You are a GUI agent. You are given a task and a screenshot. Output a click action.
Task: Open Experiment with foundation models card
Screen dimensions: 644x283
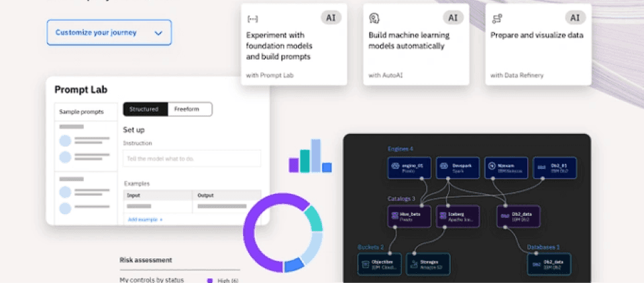(x=294, y=44)
